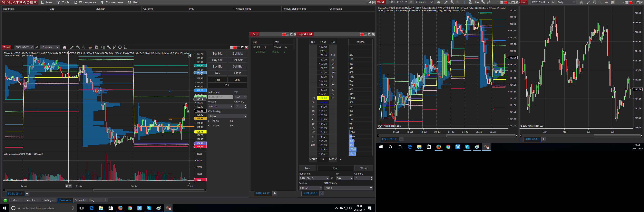Click Rev button in SuperDOM
Screen dimensions: 644x212
point(307,168)
